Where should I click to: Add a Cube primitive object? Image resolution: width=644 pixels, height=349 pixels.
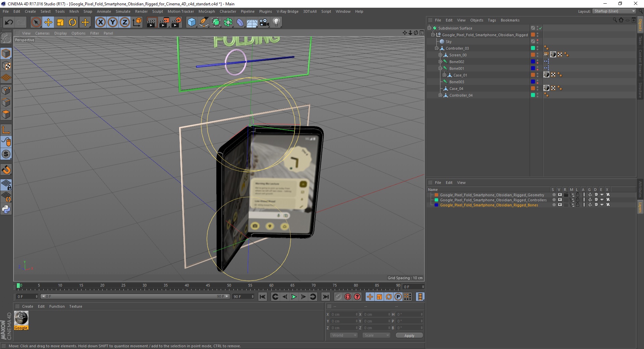coord(192,22)
